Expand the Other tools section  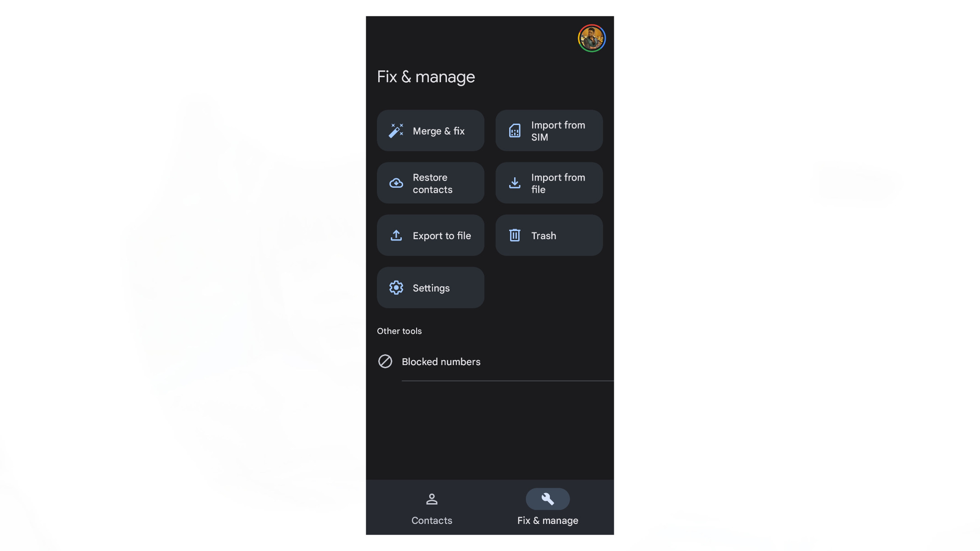[399, 331]
